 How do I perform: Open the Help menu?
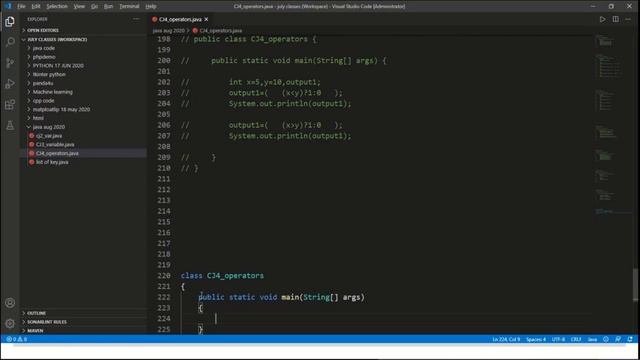(x=151, y=6)
